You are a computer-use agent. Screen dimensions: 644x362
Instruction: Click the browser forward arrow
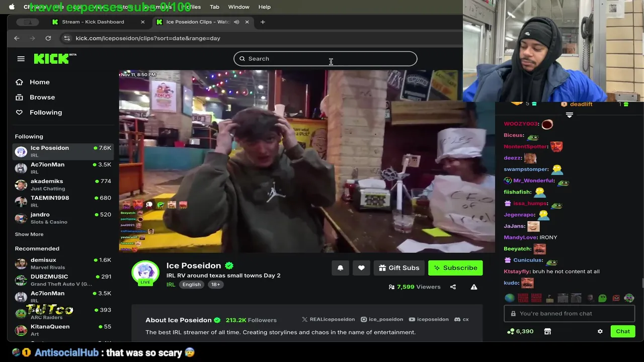pos(33,38)
